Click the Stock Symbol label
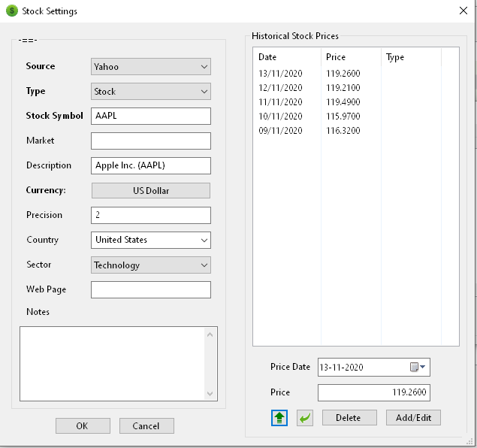 click(54, 116)
